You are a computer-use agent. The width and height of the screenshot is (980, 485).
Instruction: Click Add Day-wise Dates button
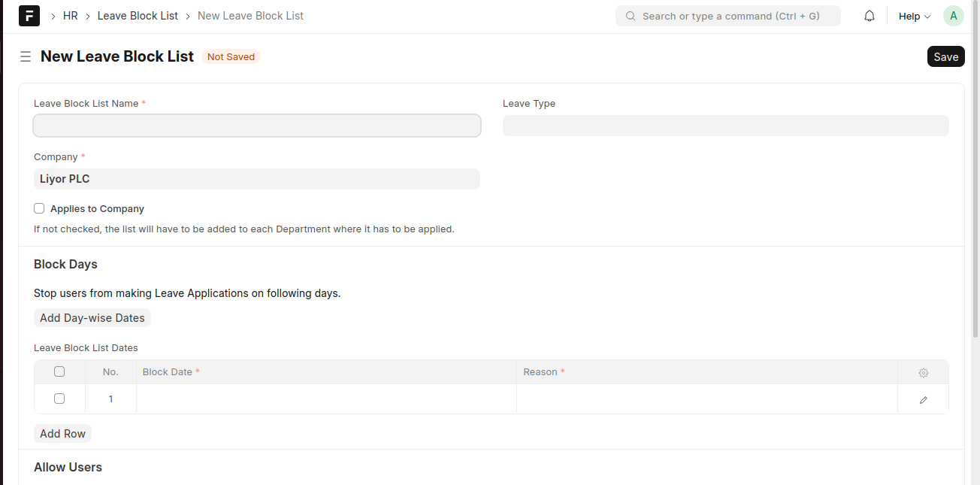(92, 318)
